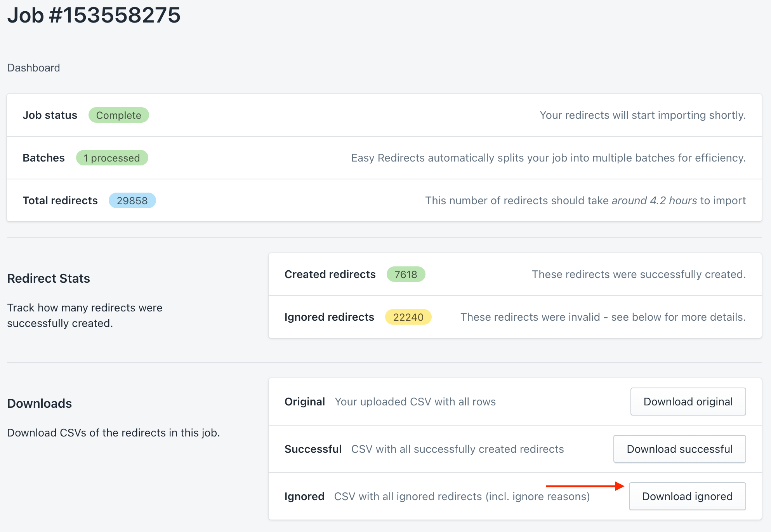This screenshot has height=532, width=771.
Task: Select the 29858 total redirects badge
Action: 132,201
